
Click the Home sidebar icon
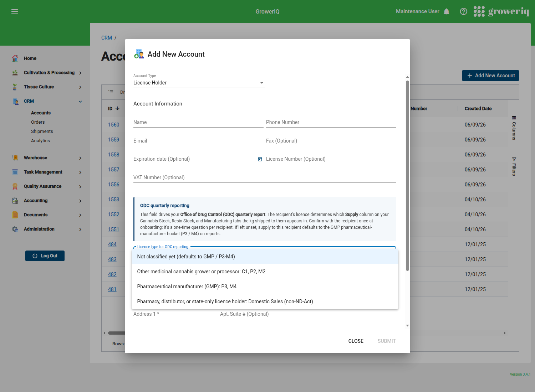pyautogui.click(x=15, y=58)
